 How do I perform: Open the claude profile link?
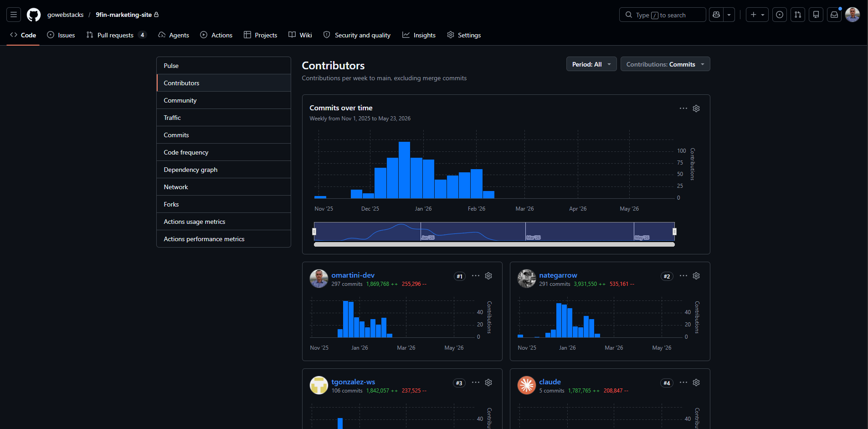pos(550,382)
